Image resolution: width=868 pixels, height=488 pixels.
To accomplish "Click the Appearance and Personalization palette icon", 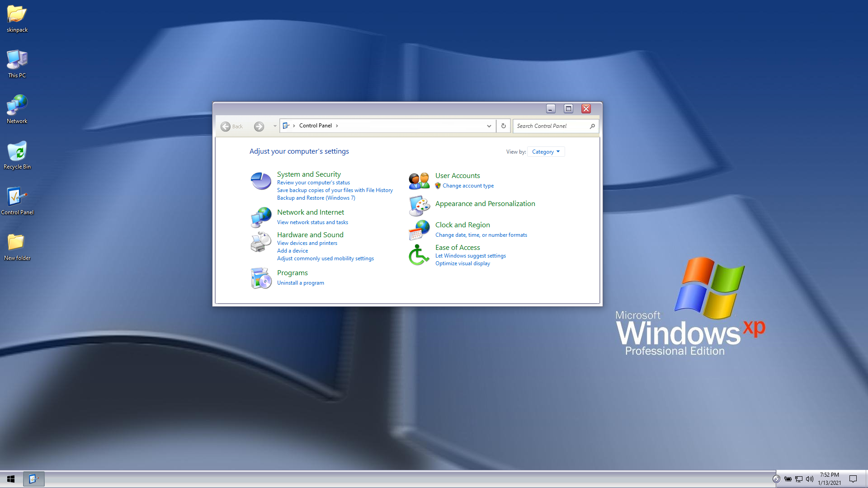I will pyautogui.click(x=419, y=206).
